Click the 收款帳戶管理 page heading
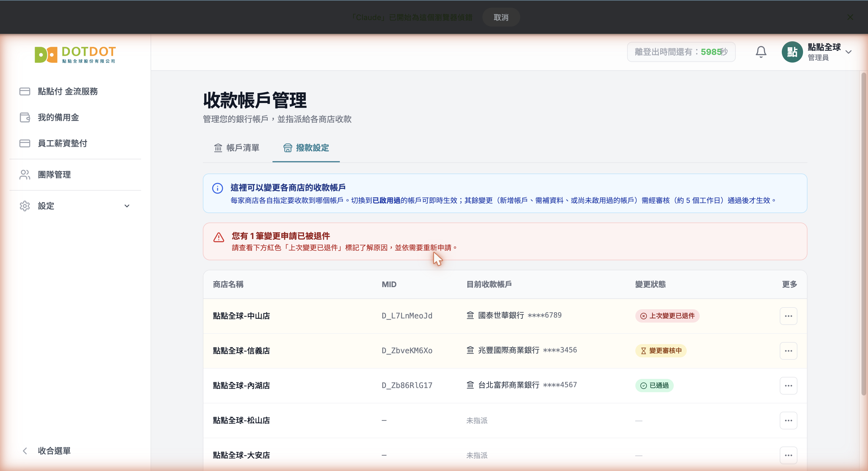868x471 pixels. pos(255,100)
